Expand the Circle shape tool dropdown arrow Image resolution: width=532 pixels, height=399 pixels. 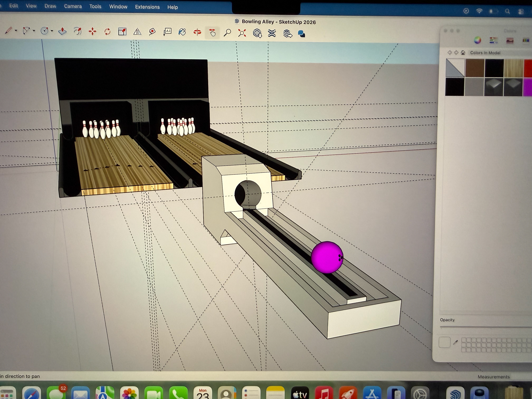52,31
